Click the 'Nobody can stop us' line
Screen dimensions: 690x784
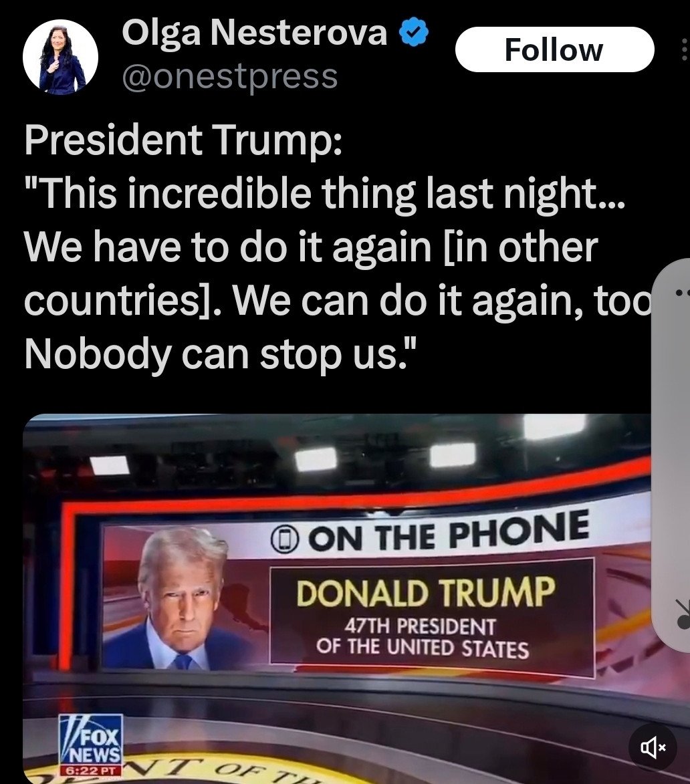point(220,354)
